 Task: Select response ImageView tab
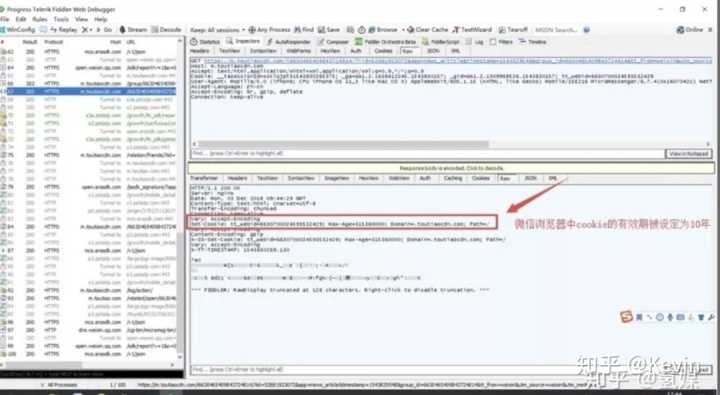(337, 178)
